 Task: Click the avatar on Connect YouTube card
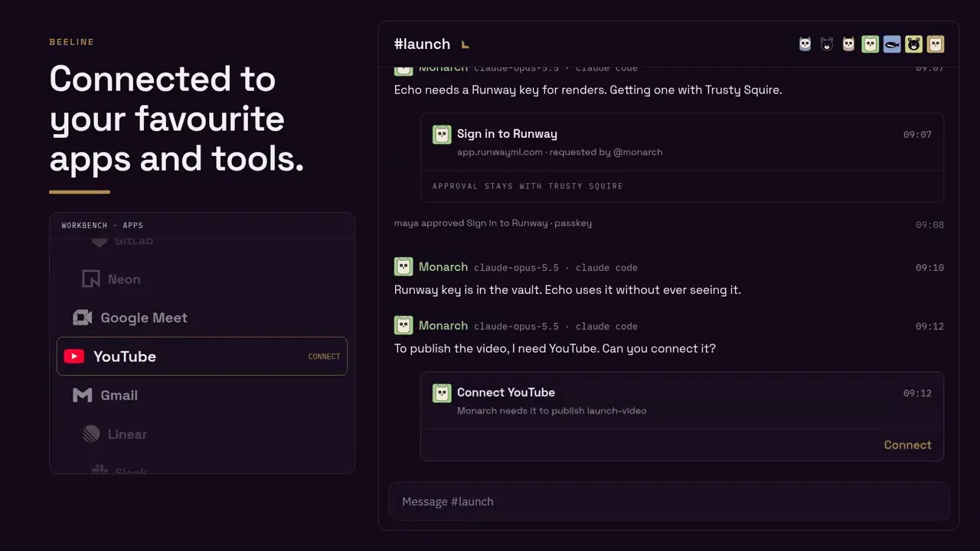pyautogui.click(x=442, y=393)
